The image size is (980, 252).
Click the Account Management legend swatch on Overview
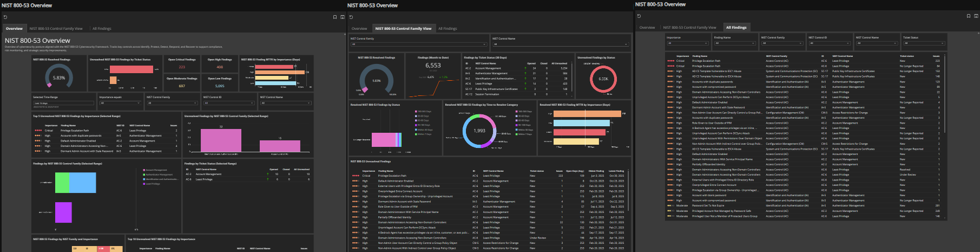144,170
